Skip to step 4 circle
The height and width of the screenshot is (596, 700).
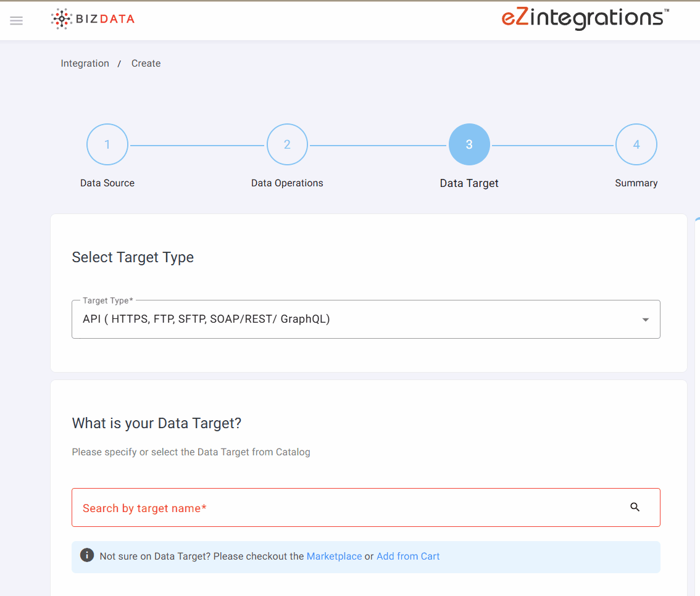click(636, 144)
